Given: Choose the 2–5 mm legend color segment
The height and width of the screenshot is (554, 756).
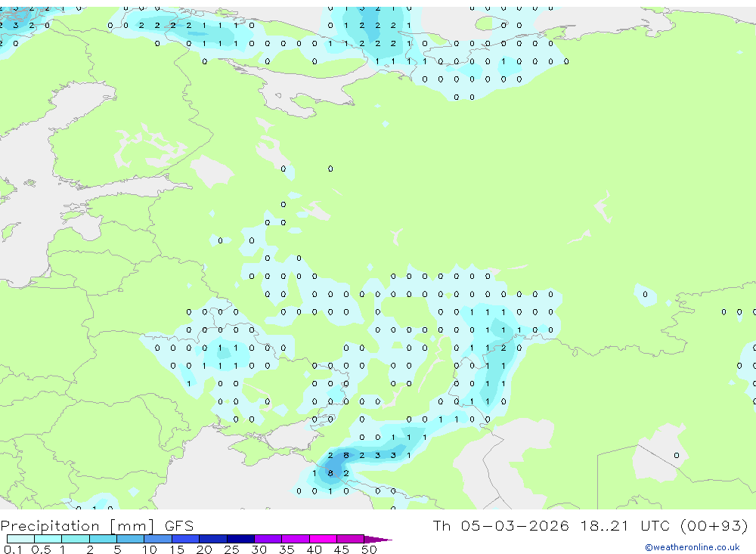Looking at the screenshot, I should point(103,539).
